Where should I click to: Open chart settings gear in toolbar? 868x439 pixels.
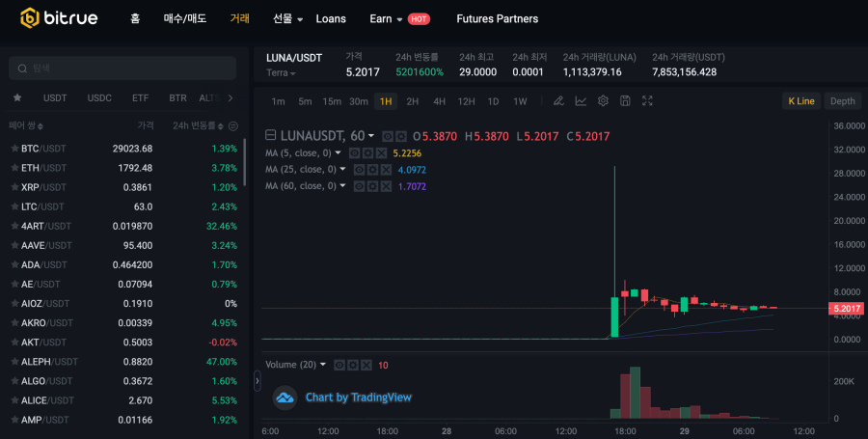click(603, 100)
